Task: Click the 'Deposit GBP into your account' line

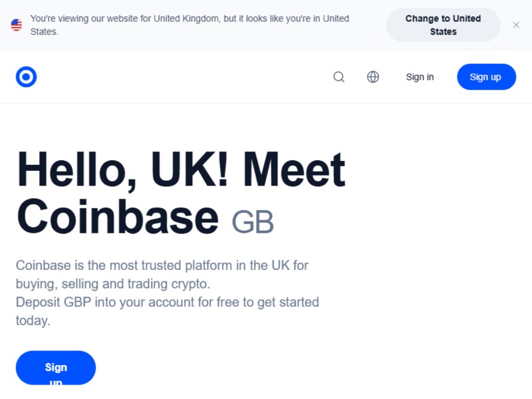Action: 168,302
